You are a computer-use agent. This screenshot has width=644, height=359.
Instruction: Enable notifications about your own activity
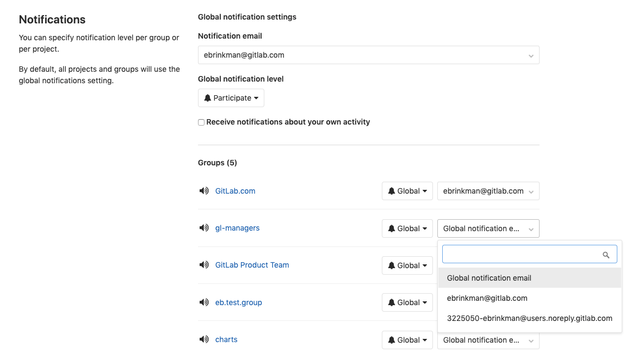click(201, 122)
